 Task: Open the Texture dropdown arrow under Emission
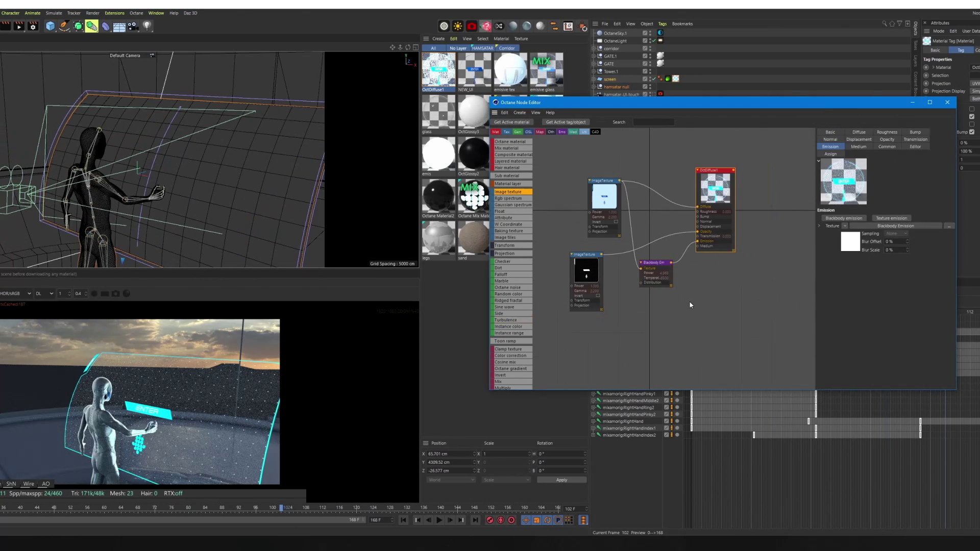click(x=845, y=226)
